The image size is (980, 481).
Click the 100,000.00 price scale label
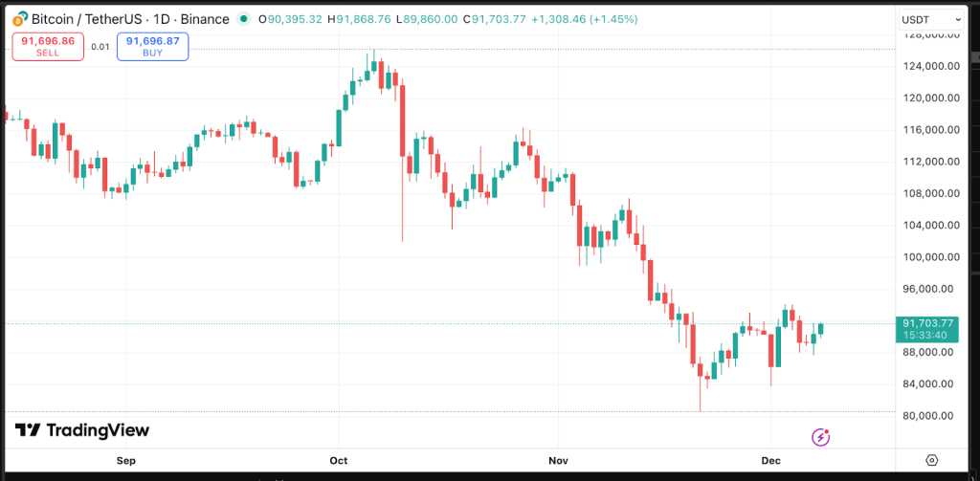coord(926,256)
